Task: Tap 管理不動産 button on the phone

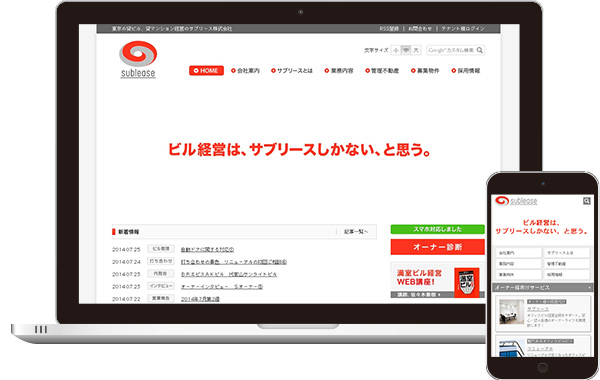Action: pos(567,264)
